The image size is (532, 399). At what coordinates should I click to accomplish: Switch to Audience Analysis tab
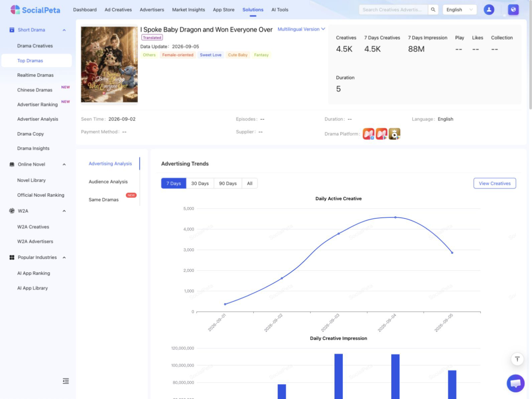(x=108, y=182)
